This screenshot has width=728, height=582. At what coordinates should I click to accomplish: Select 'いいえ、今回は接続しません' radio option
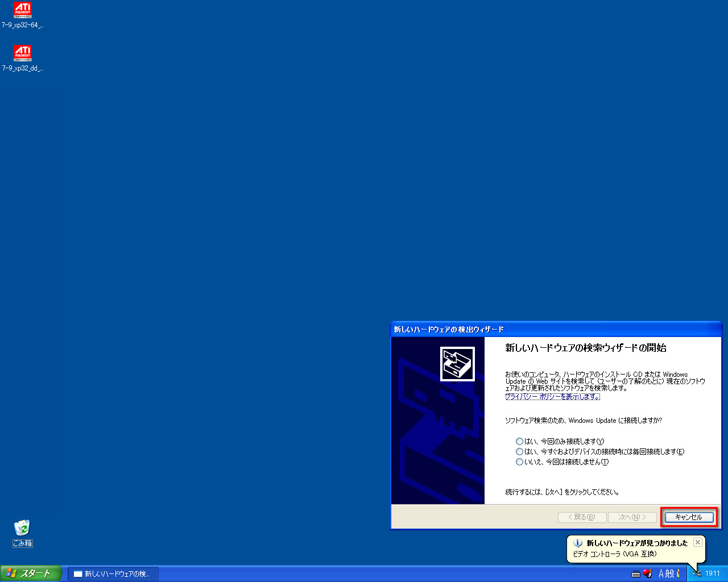pos(519,462)
